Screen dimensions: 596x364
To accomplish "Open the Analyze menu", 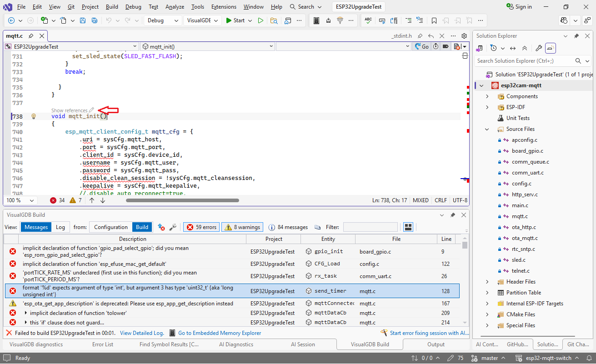I will point(175,7).
